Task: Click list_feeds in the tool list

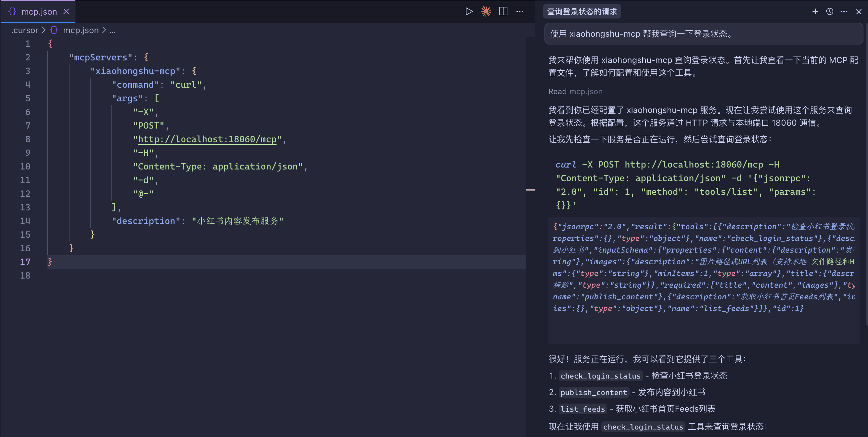Action: point(582,409)
